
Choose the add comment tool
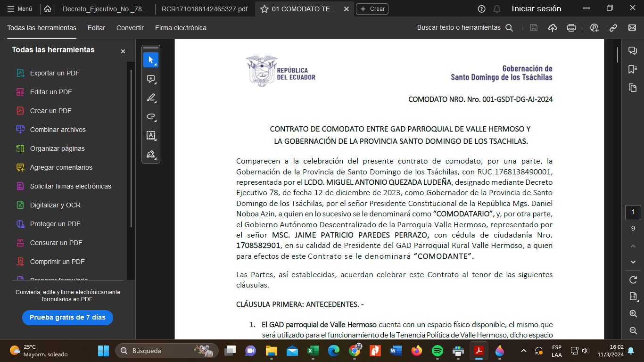[x=151, y=79]
